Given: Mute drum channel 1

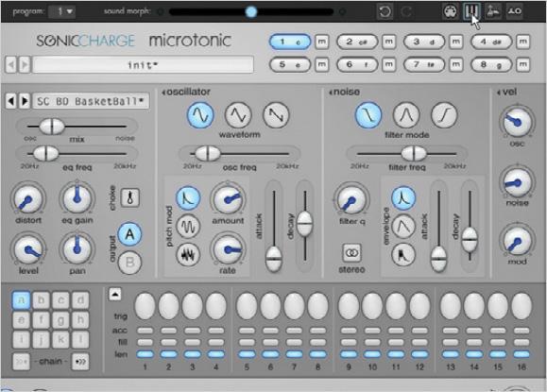Looking at the screenshot, I should [321, 42].
